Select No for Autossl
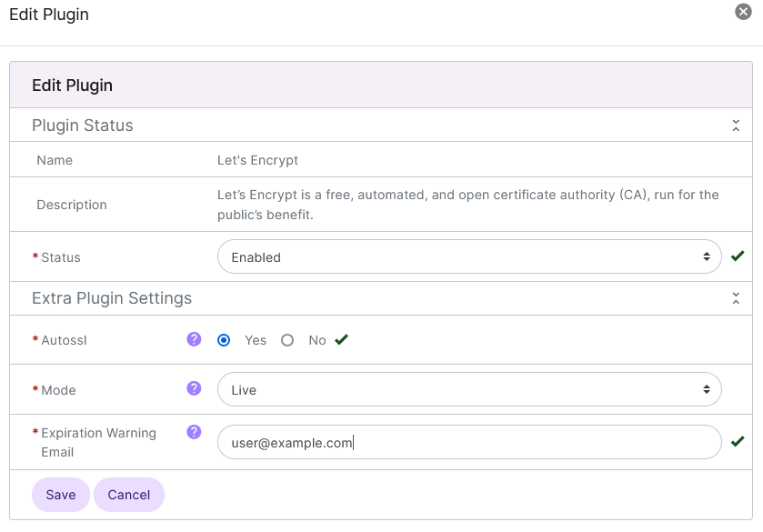The image size is (763, 532). coord(287,339)
